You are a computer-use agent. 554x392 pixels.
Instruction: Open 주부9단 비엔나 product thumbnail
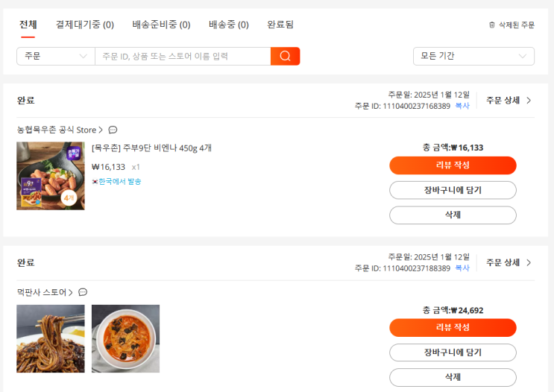pyautogui.click(x=51, y=176)
